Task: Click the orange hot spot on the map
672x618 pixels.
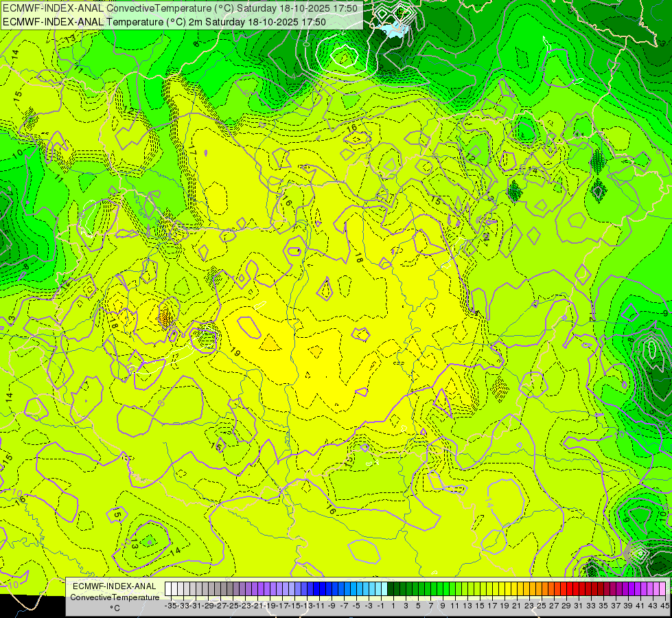Action: coord(165,318)
